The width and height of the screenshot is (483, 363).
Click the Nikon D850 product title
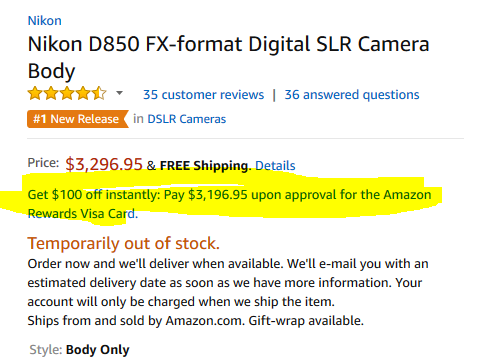pos(228,57)
